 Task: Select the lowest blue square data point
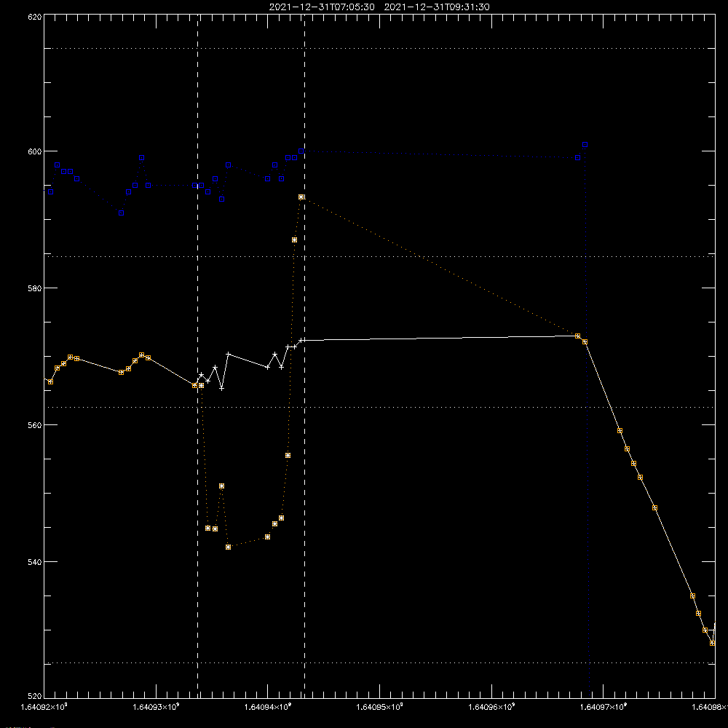[x=121, y=213]
